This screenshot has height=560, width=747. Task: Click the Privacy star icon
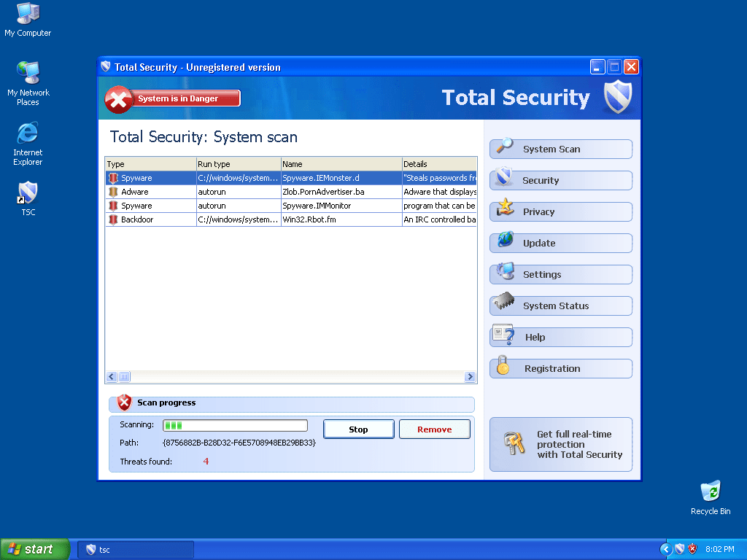click(504, 209)
